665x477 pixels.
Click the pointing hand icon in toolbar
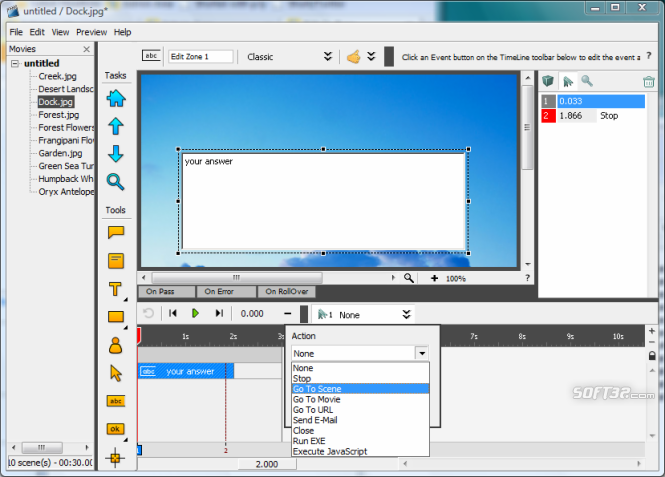[x=354, y=56]
